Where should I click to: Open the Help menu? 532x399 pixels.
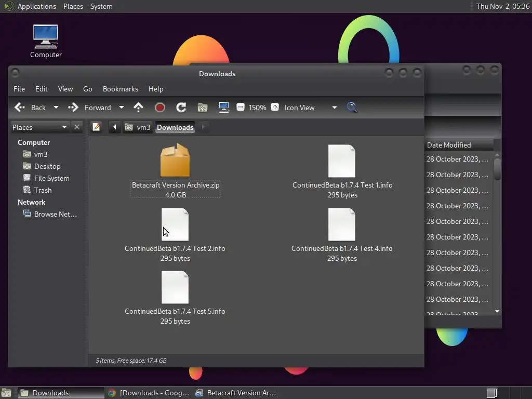click(156, 89)
